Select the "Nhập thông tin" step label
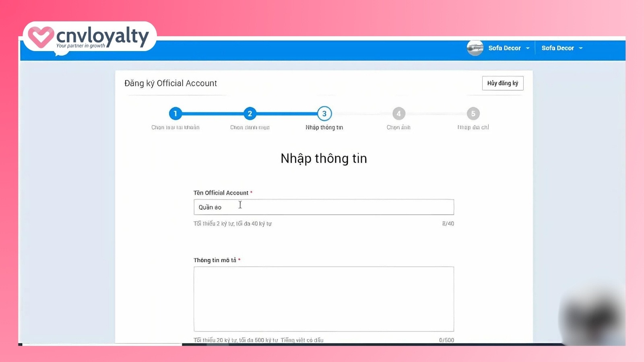This screenshot has height=362, width=644. point(324,128)
